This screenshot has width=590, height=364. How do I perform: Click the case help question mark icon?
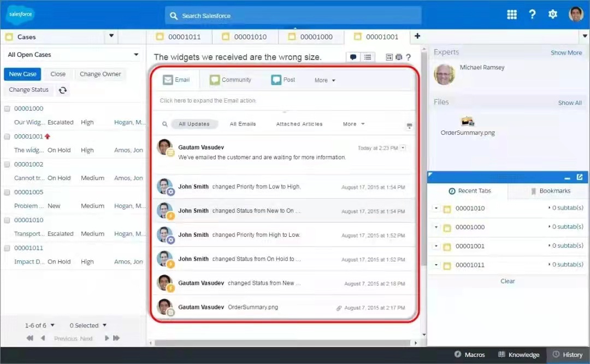click(x=408, y=57)
